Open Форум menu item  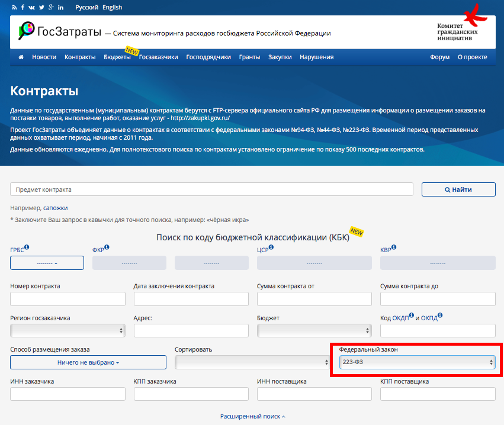[x=439, y=57]
